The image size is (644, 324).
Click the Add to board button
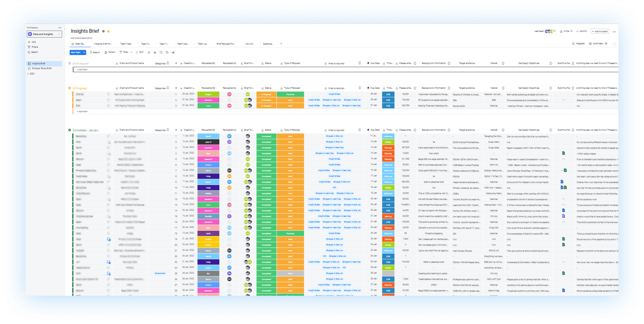pos(600,31)
